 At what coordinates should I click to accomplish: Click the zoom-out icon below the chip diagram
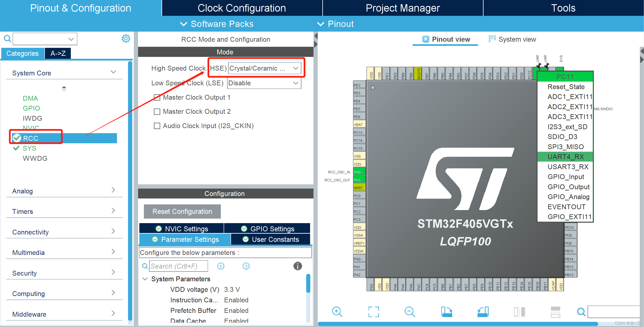(410, 312)
